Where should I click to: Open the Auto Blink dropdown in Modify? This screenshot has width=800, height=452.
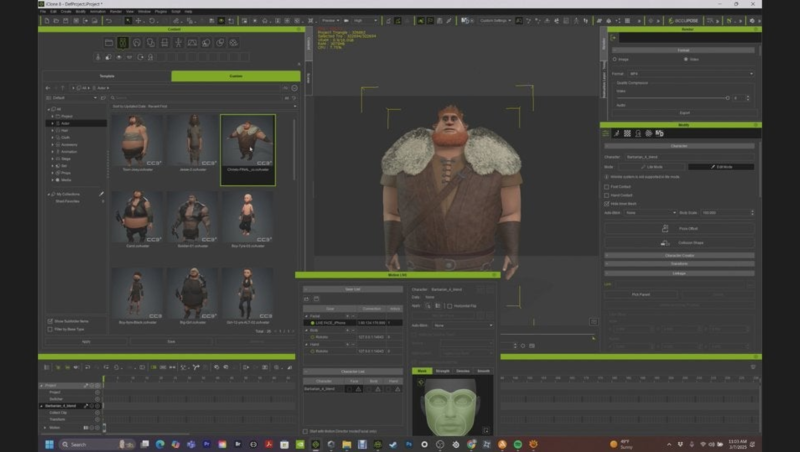649,212
